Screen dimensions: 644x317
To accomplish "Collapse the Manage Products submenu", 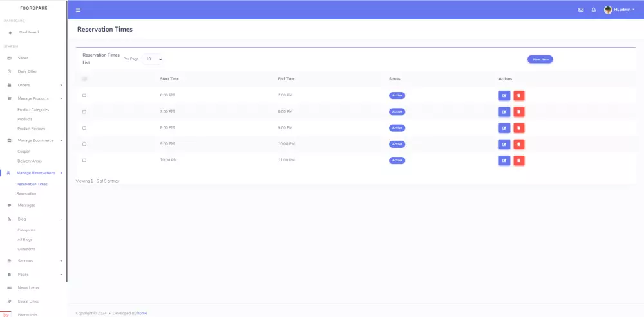I will (61, 99).
